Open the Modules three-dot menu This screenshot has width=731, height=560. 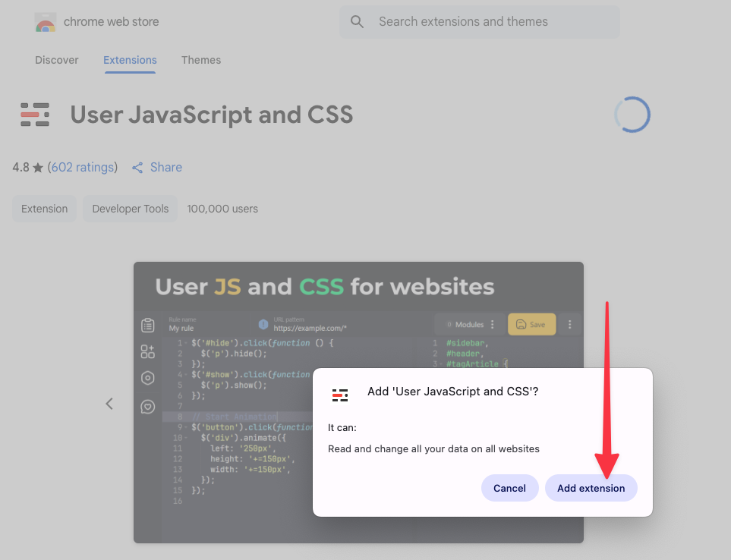493,324
